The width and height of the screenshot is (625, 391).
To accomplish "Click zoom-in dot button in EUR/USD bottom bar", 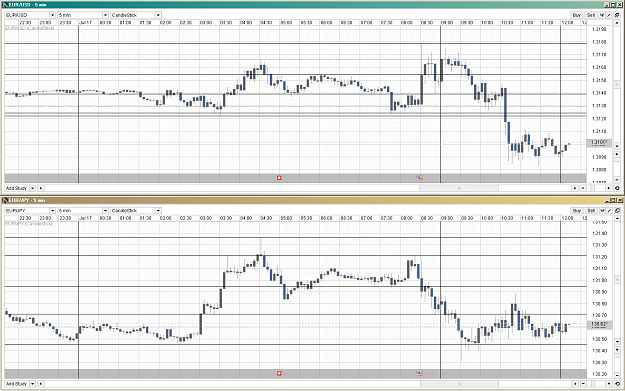I will pyautogui.click(x=609, y=188).
